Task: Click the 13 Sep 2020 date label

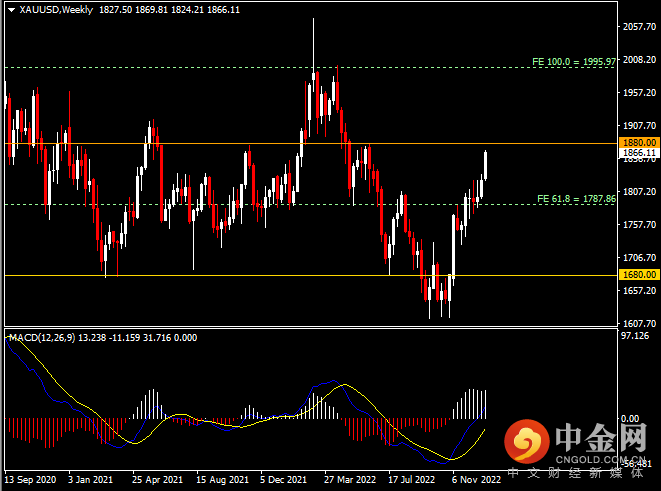Action: [32, 479]
